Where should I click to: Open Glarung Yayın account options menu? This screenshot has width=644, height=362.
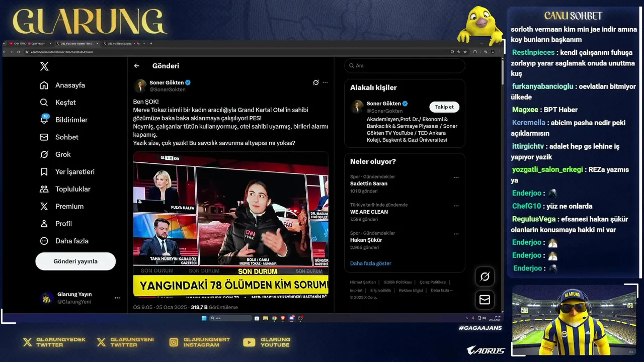[x=117, y=298]
